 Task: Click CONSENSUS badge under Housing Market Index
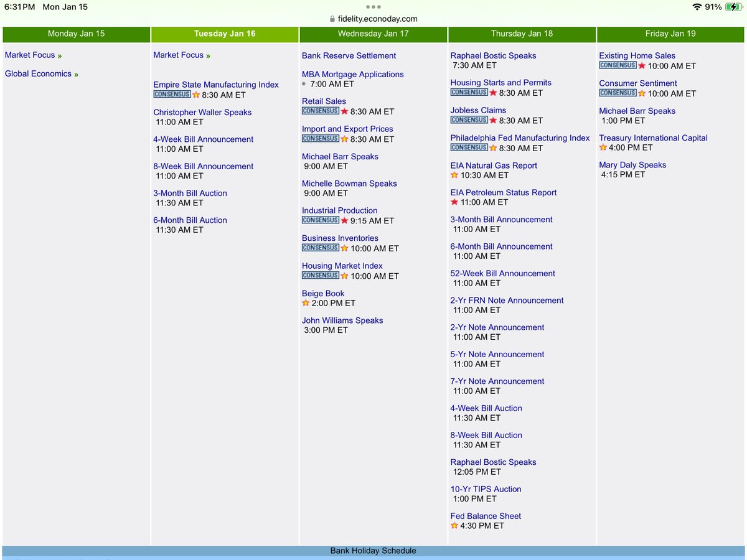pos(321,275)
